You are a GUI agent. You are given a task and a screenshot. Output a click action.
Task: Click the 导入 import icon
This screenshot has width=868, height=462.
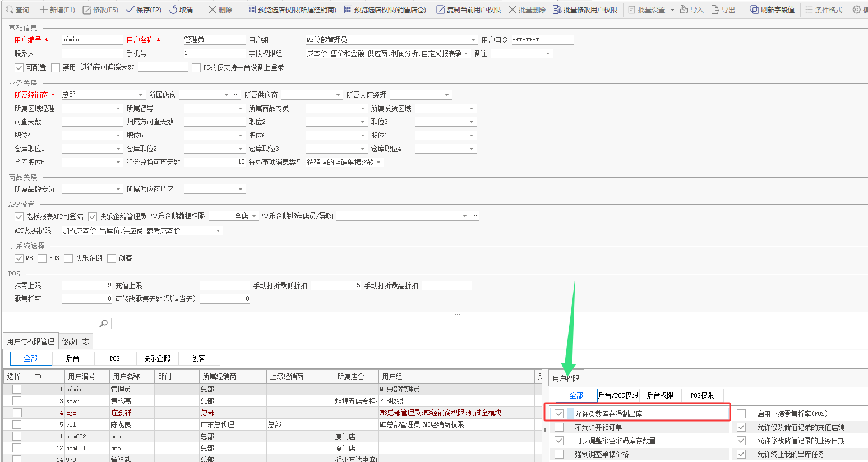[684, 10]
